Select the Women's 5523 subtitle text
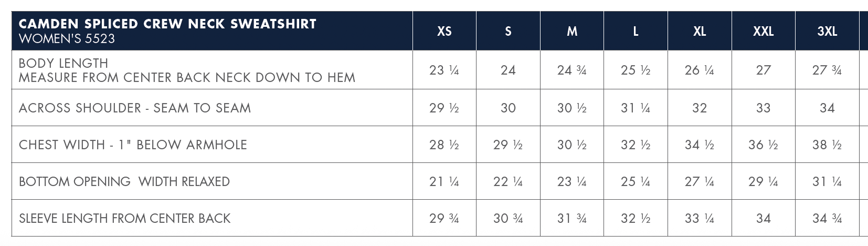Screen dimensions: 868x246 point(66,39)
